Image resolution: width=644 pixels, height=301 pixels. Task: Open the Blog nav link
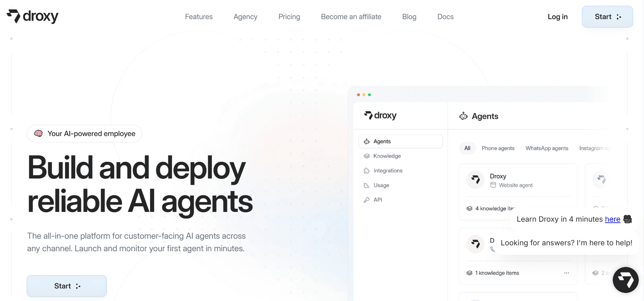[x=409, y=17]
